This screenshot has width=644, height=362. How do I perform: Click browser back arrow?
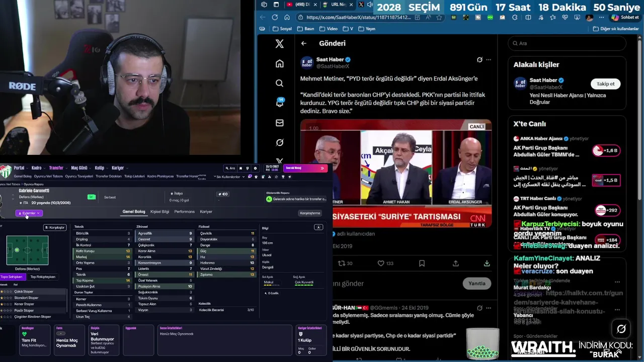[x=263, y=17]
